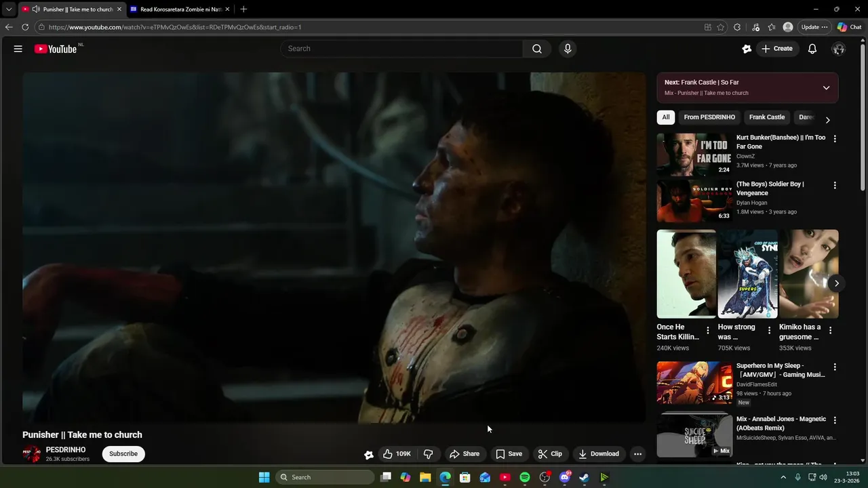Open Superhero In My Sleep thumbnail
The height and width of the screenshot is (488, 868).
pyautogui.click(x=694, y=382)
